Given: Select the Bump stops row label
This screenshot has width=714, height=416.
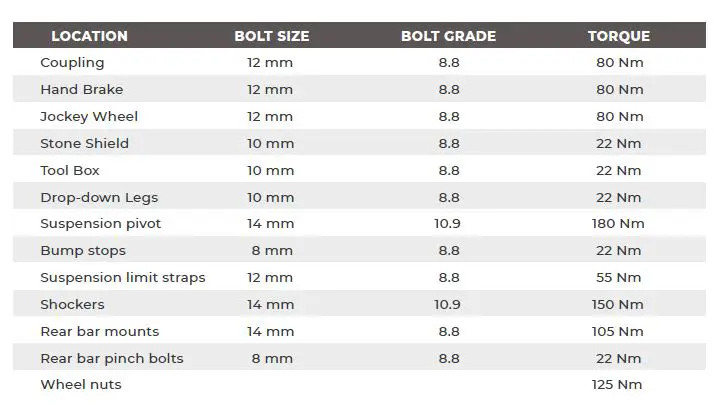Looking at the screenshot, I should (x=83, y=250).
